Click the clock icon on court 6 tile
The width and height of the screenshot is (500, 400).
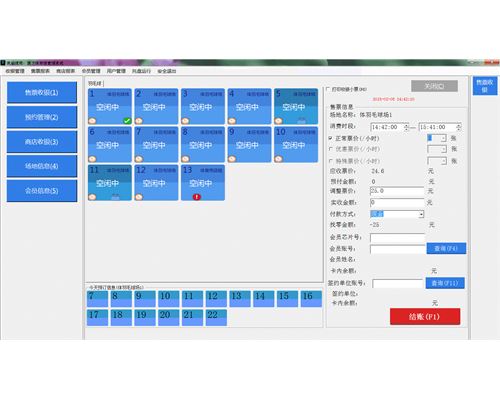[92, 159]
